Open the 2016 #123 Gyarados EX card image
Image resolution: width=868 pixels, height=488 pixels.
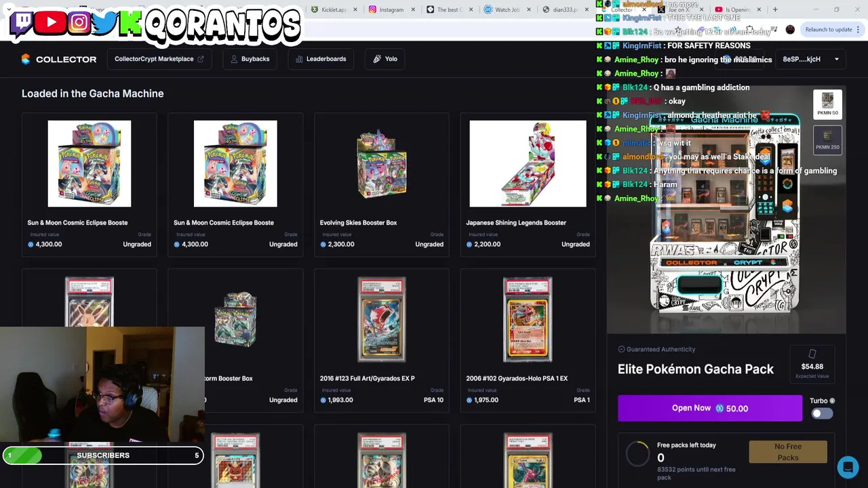coord(382,320)
